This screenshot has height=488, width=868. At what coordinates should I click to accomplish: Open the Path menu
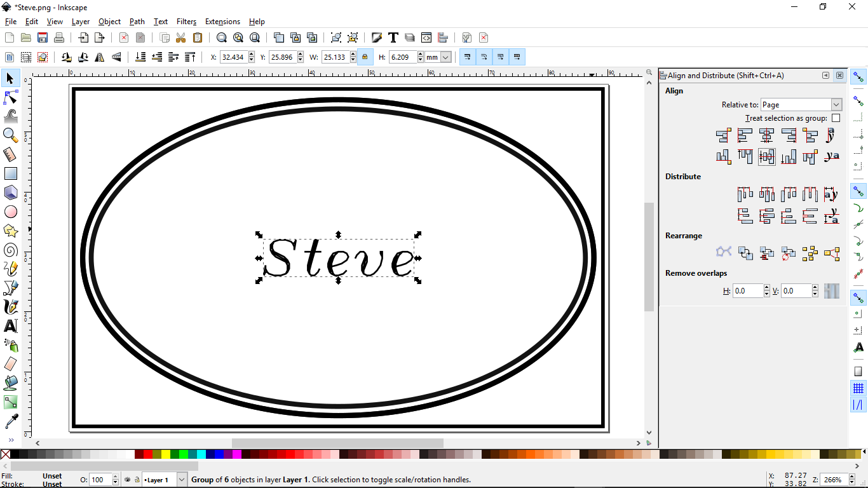[137, 21]
